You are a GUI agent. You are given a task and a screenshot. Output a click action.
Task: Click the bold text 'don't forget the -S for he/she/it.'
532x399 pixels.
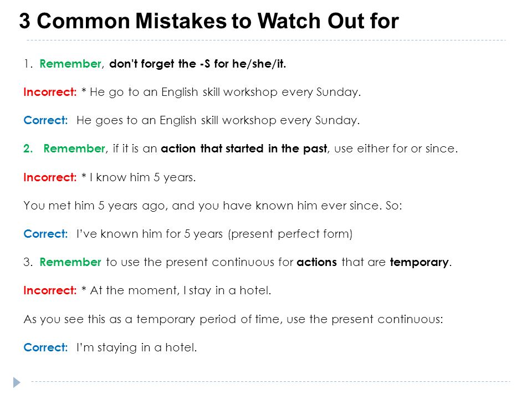[197, 64]
